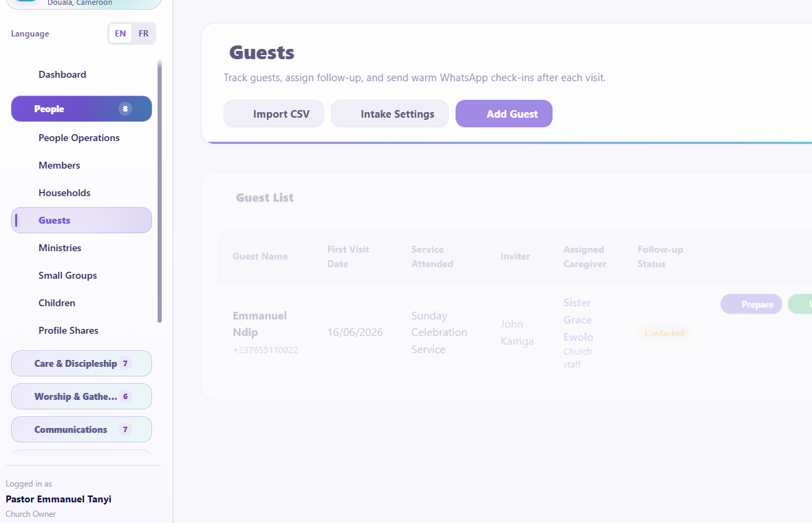
Task: Select the First Visit Date header
Action: 348,256
